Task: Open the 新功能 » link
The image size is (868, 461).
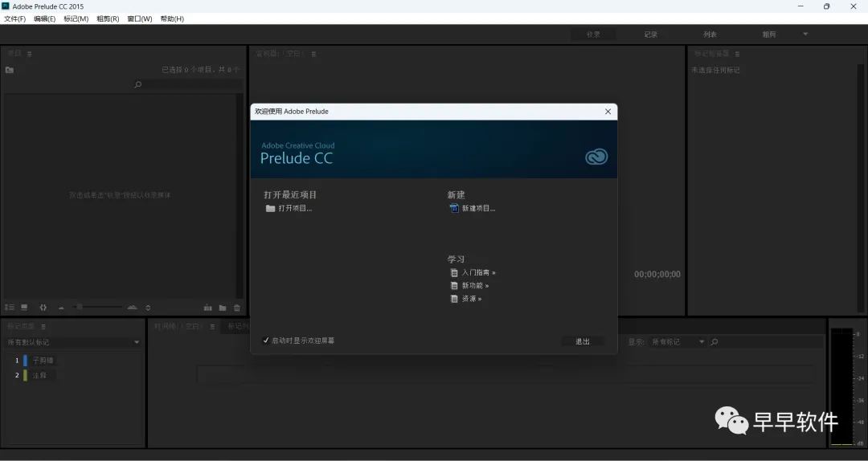Action: 476,286
